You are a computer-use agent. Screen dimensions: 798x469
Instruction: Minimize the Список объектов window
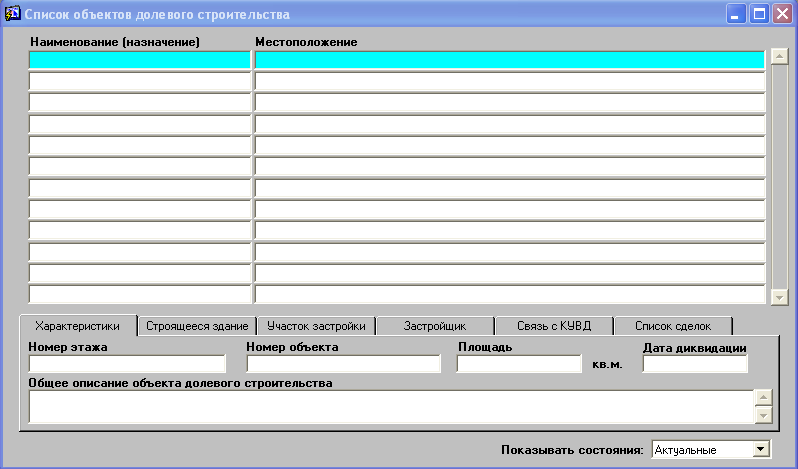(x=735, y=14)
